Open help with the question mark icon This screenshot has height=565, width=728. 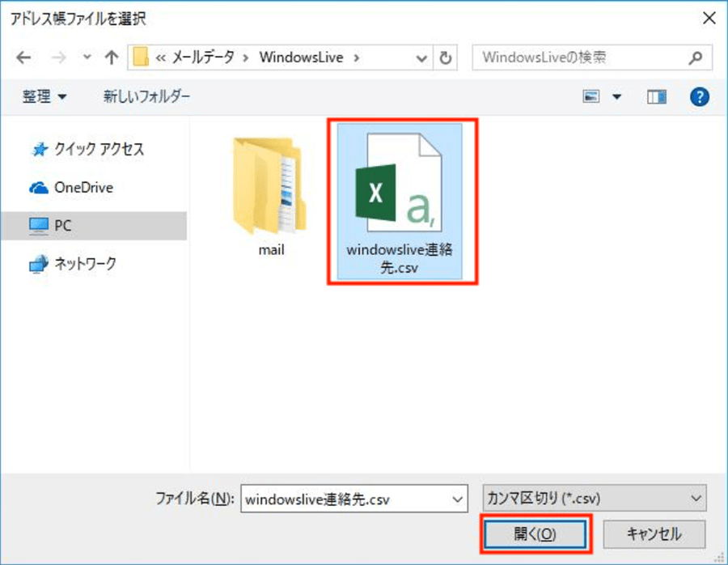699,97
